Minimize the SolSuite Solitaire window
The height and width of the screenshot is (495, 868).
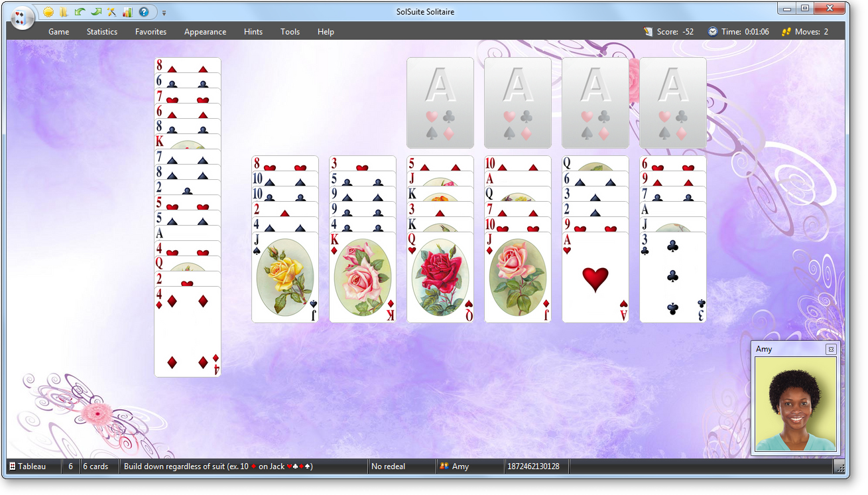pyautogui.click(x=787, y=8)
